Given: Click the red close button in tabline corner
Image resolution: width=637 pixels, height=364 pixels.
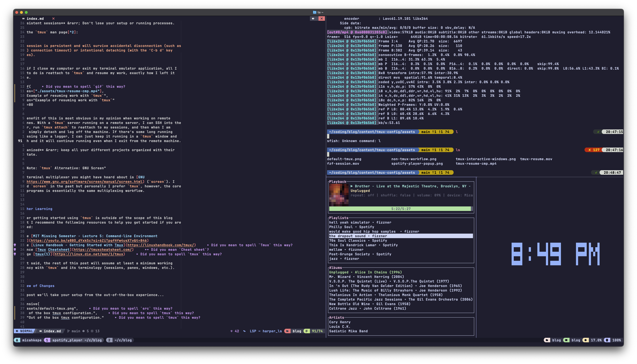Looking at the screenshot, I should [x=322, y=19].
